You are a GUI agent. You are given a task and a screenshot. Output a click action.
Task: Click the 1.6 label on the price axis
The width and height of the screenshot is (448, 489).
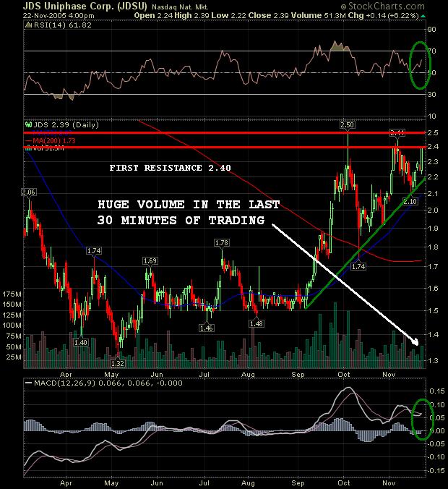click(433, 288)
